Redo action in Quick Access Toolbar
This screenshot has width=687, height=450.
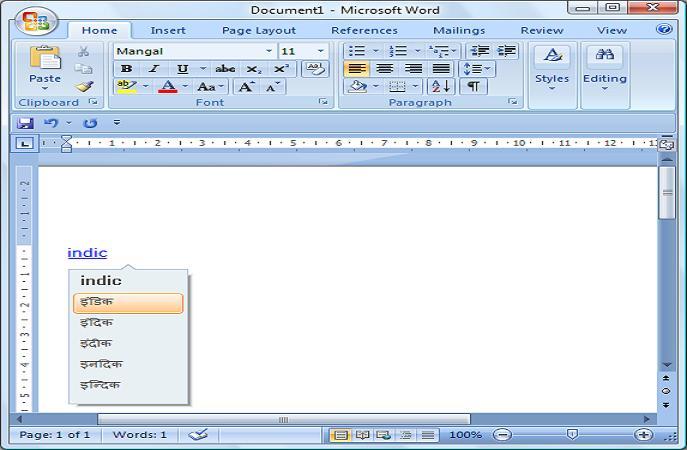pyautogui.click(x=90, y=123)
